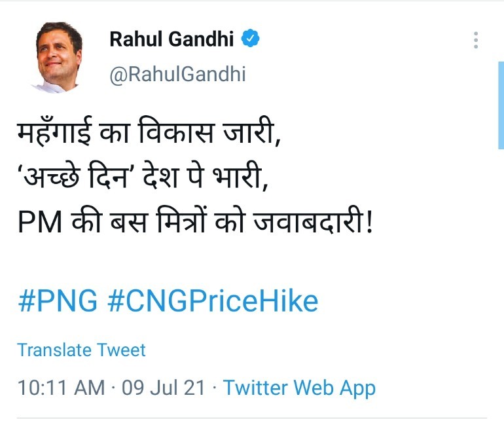
Task: Click the word महँगाई in the tweet
Action: (x=54, y=138)
